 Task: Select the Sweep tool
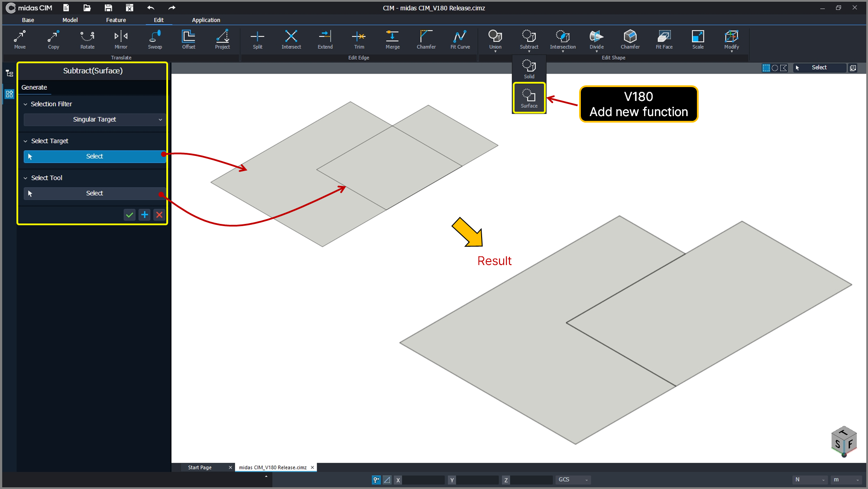(155, 39)
